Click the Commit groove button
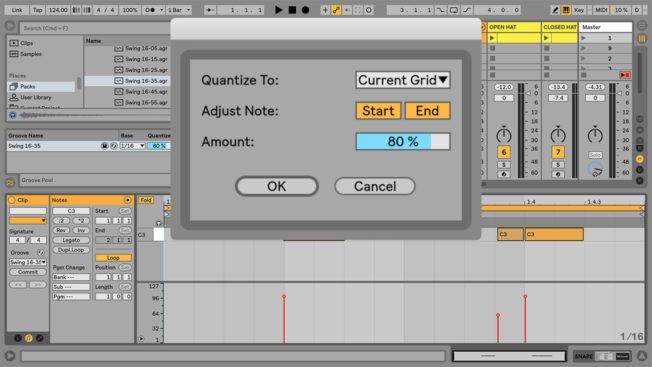The width and height of the screenshot is (652, 367). (x=28, y=272)
